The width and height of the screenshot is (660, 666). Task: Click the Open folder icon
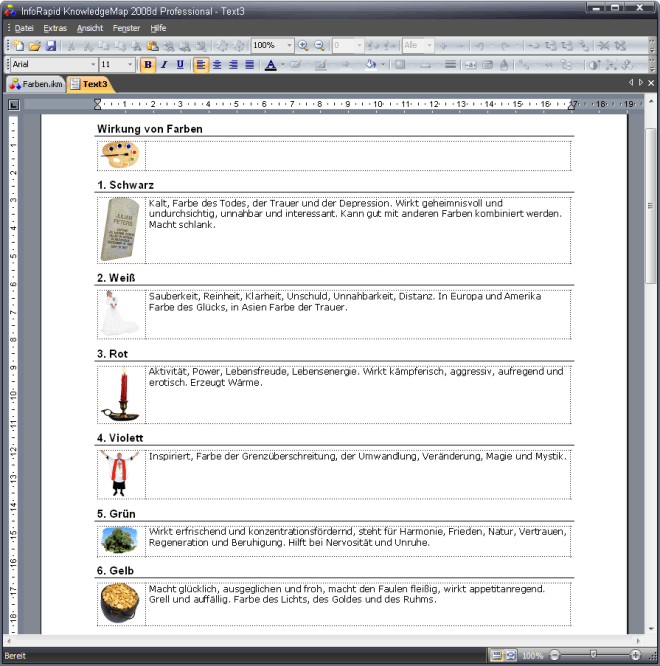(35, 46)
